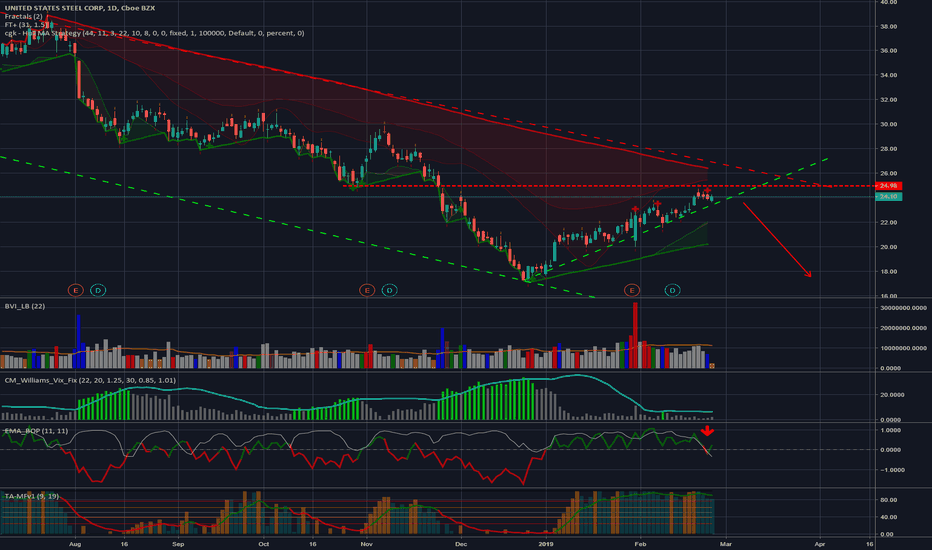932x550 pixels.
Task: Click the Feb label on time axis
Action: [640, 544]
